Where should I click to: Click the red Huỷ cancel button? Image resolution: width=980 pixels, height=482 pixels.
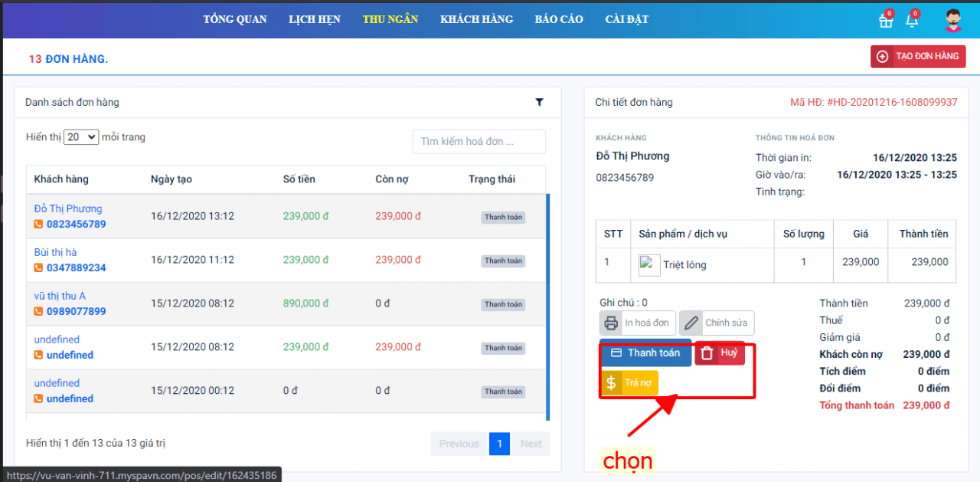coord(720,352)
